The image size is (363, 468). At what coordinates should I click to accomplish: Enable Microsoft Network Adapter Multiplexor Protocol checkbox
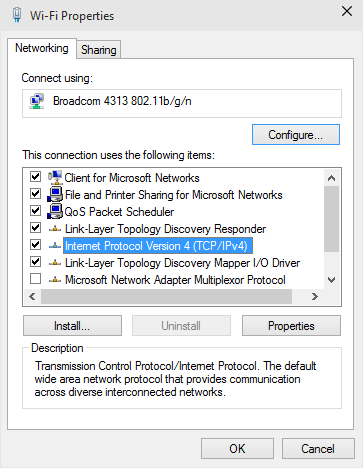coord(35,279)
